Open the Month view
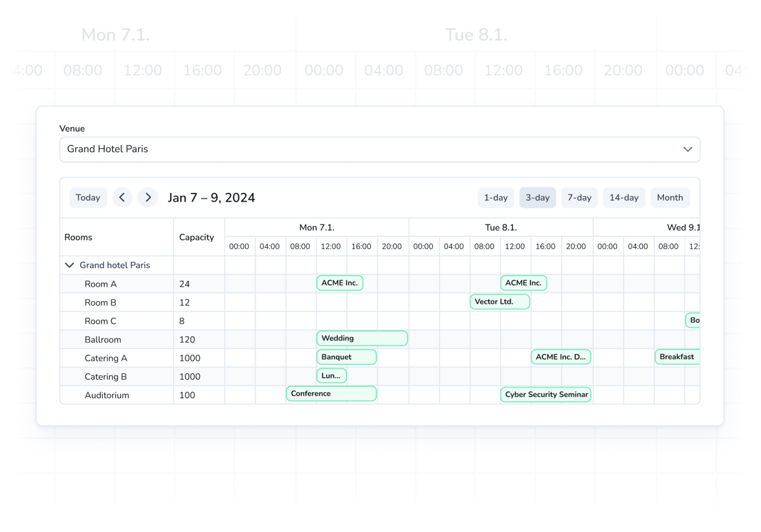Viewport: 761px width, 532px height. tap(670, 197)
